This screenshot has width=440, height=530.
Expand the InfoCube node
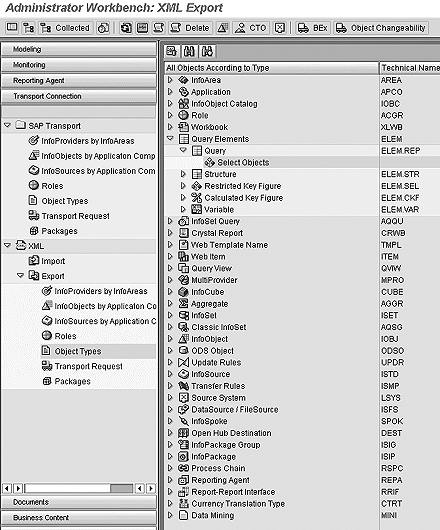click(x=170, y=291)
